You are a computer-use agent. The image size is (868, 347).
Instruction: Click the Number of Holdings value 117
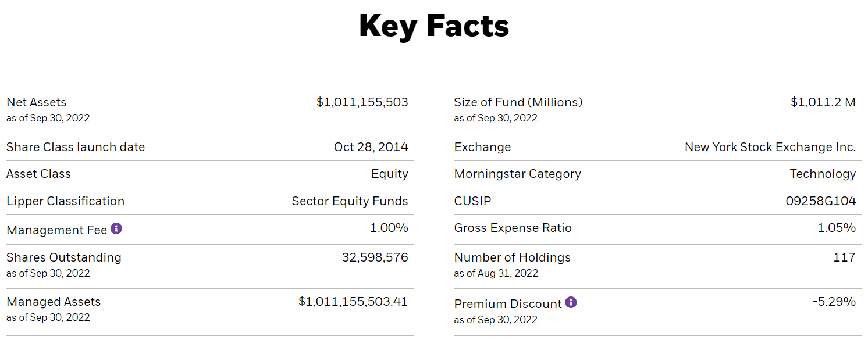[x=844, y=257]
